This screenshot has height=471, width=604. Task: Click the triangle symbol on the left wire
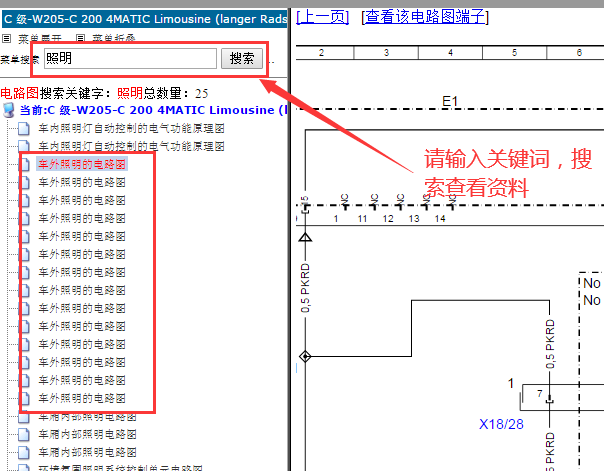tap(305, 237)
